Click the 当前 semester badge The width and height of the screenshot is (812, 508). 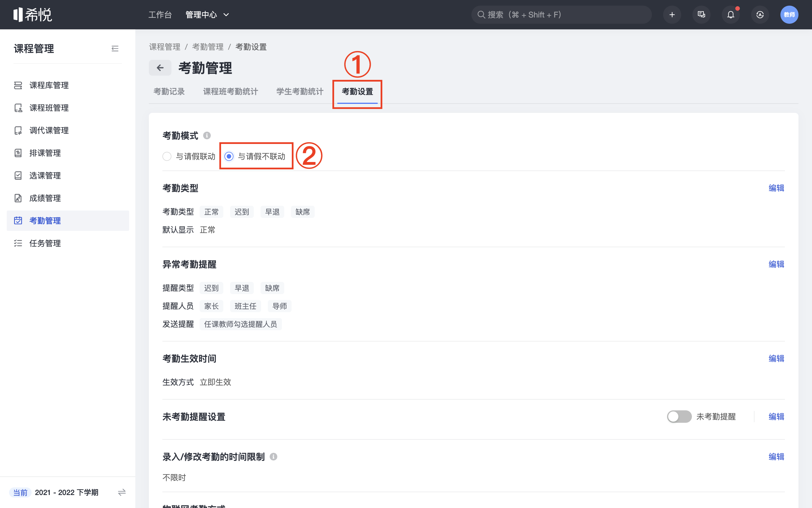[x=20, y=492]
